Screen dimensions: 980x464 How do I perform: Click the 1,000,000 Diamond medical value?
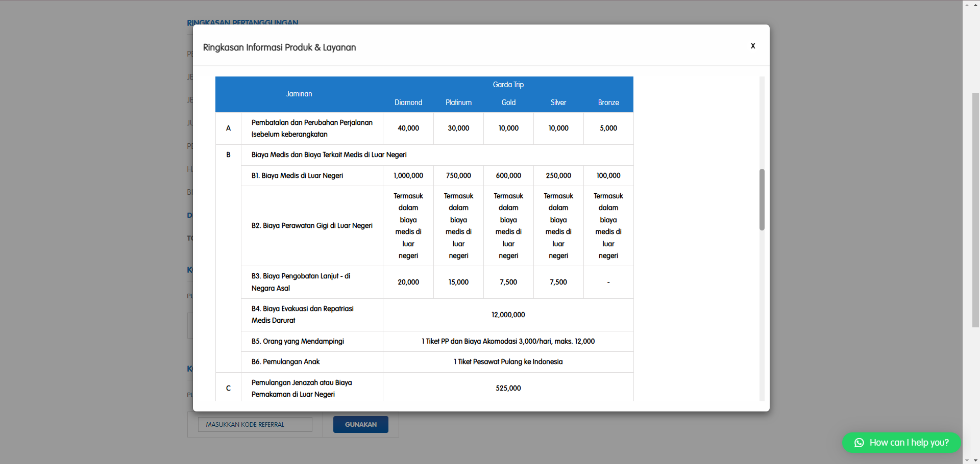[x=408, y=176]
